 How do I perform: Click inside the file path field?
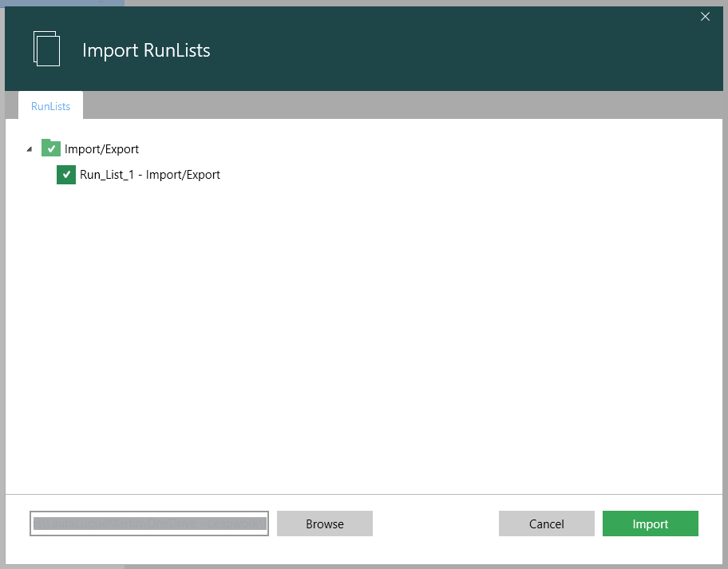[x=148, y=524]
